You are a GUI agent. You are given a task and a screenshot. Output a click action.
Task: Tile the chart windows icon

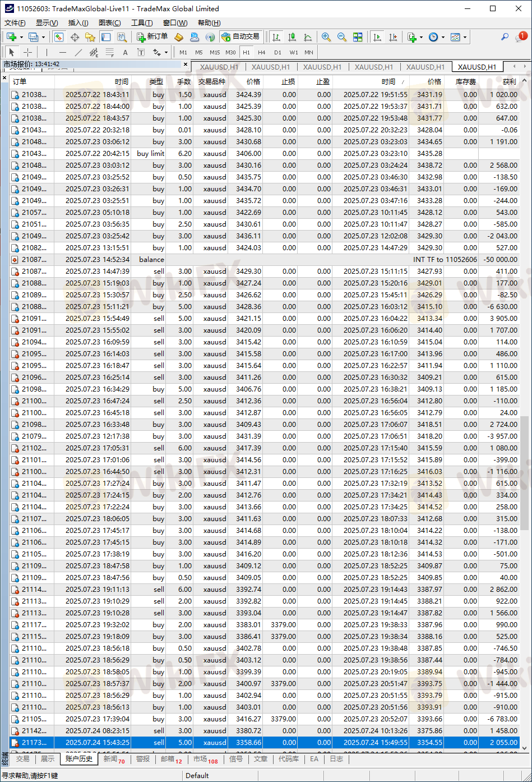pyautogui.click(x=358, y=37)
